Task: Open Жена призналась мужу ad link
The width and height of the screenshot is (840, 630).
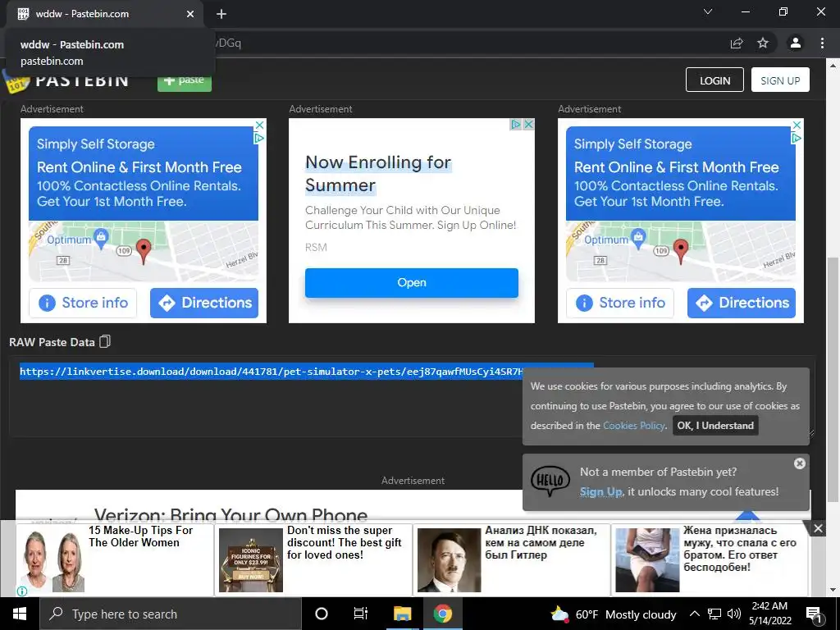Action: coord(740,549)
